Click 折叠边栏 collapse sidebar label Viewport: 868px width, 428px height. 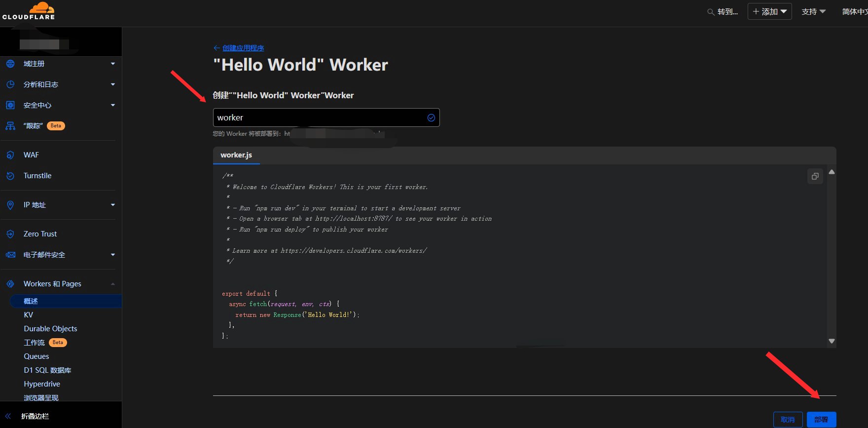(35, 416)
